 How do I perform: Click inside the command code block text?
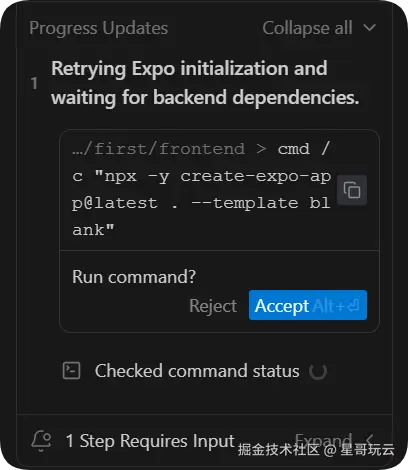[201, 190]
